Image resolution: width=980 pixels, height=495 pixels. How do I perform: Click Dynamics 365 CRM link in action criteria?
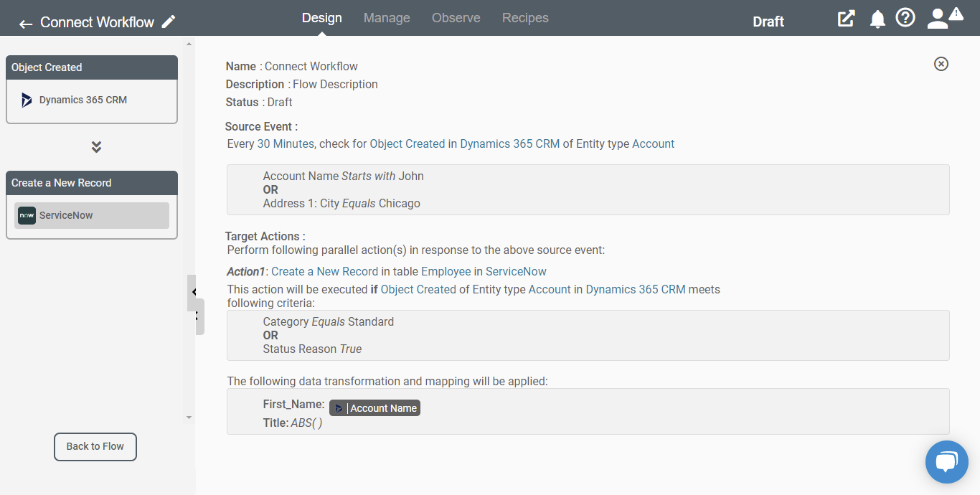(x=636, y=289)
